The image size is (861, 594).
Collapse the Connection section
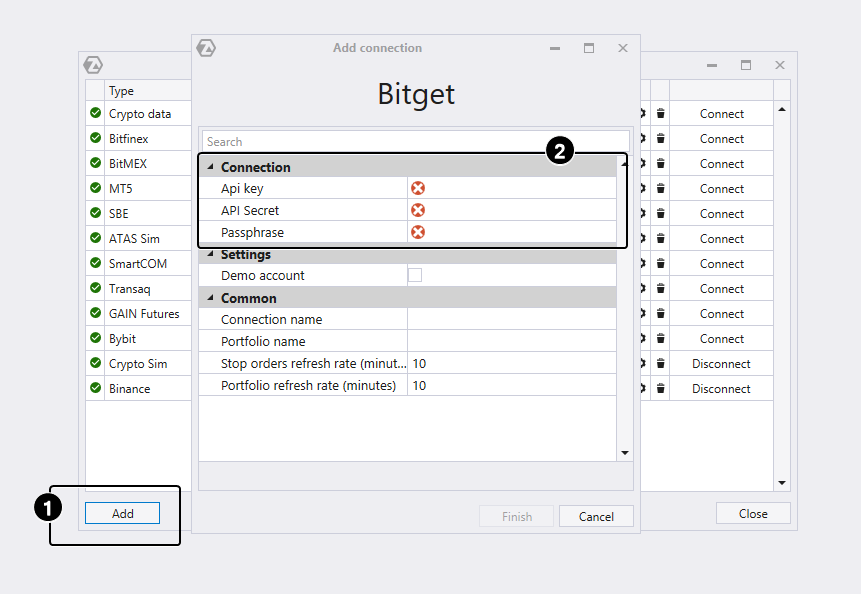(x=210, y=167)
